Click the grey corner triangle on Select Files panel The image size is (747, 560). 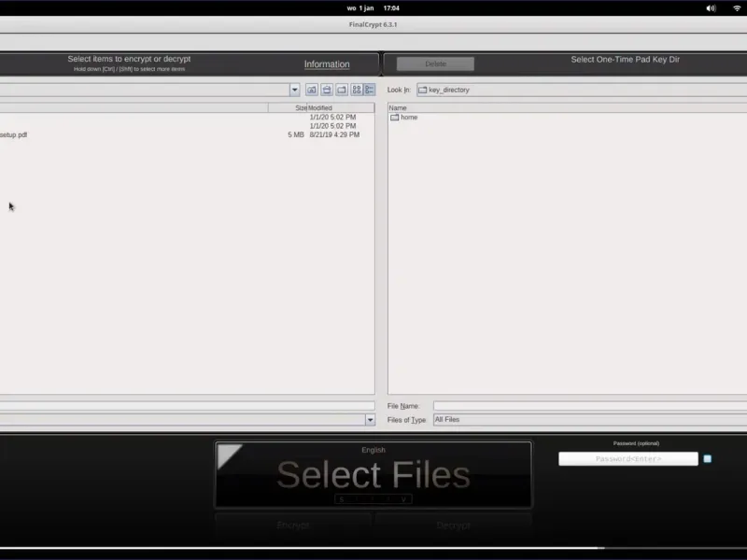229,455
